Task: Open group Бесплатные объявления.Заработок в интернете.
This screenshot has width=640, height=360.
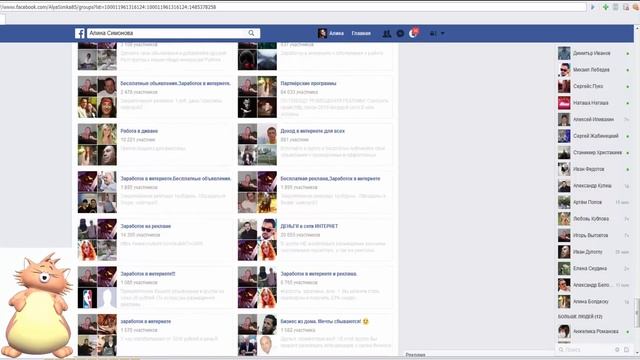Action: point(176,83)
